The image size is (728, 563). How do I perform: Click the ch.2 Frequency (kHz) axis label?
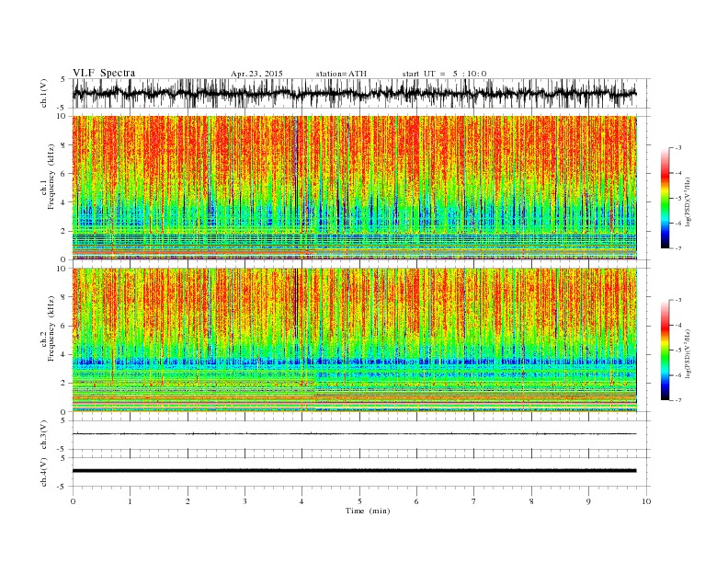pyautogui.click(x=48, y=329)
